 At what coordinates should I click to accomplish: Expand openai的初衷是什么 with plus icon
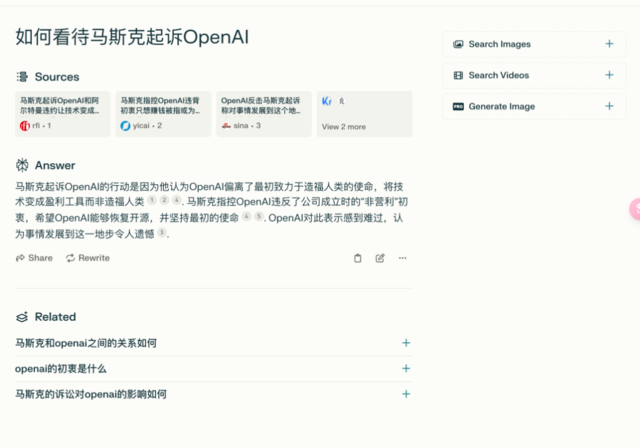pyautogui.click(x=406, y=368)
